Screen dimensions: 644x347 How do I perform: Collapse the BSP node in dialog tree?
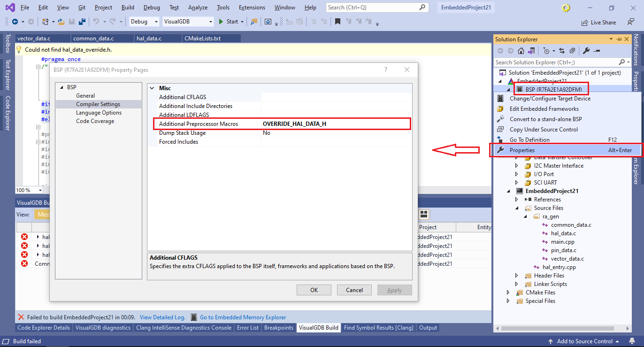[61, 87]
